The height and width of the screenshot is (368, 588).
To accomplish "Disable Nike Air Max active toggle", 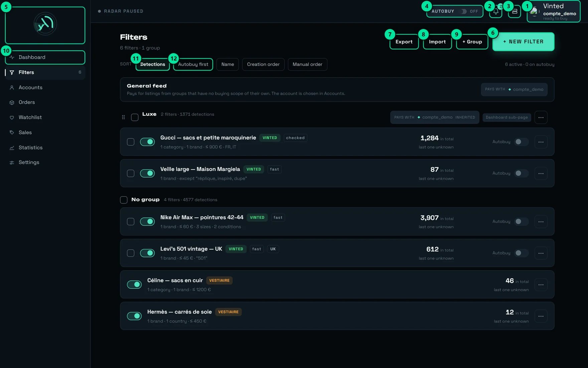I will [x=147, y=221].
